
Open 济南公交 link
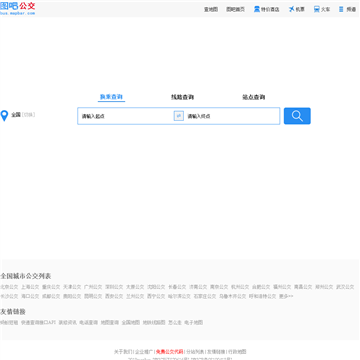click(198, 287)
